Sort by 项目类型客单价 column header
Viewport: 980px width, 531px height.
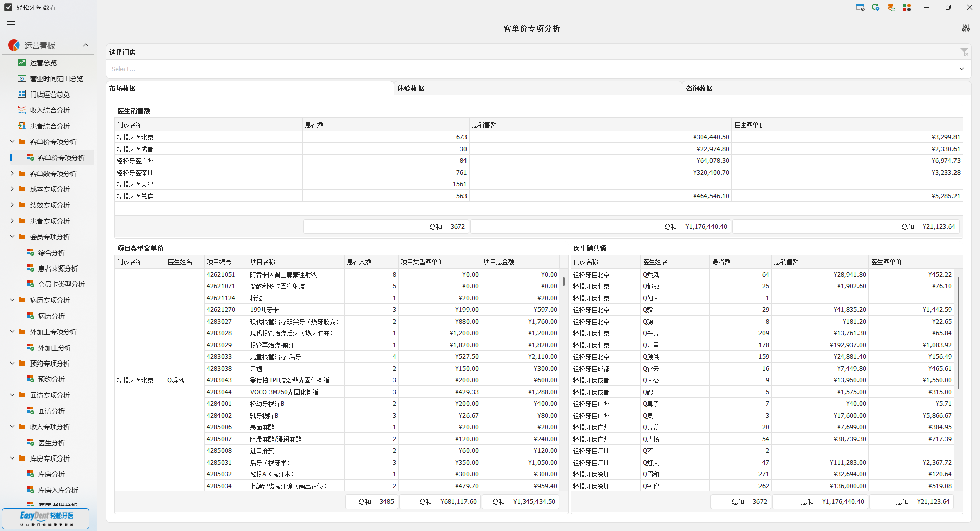(439, 262)
